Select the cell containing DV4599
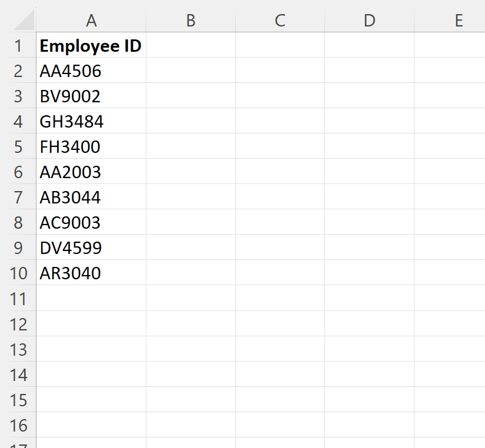Image resolution: width=485 pixels, height=448 pixels. [x=91, y=248]
